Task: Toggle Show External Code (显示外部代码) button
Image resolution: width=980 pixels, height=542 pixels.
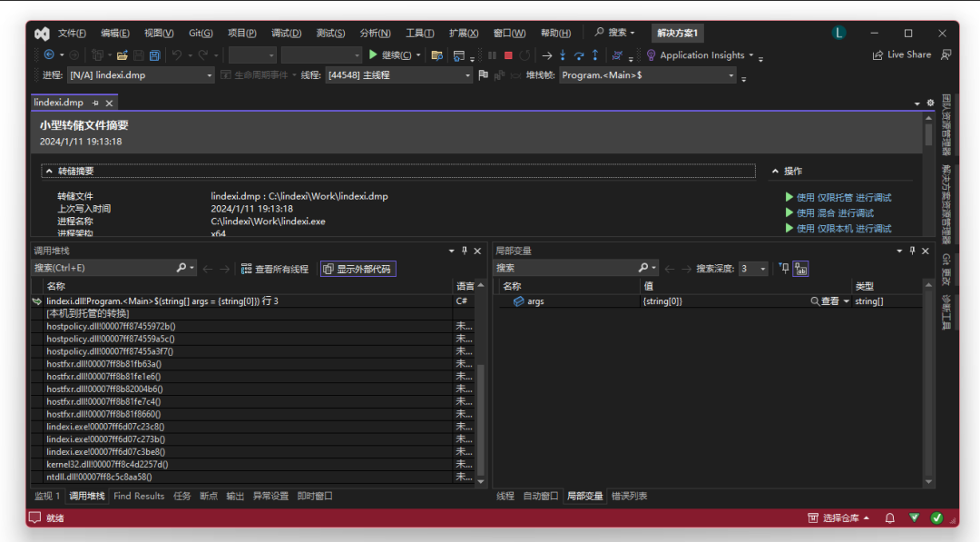Action: pos(358,269)
